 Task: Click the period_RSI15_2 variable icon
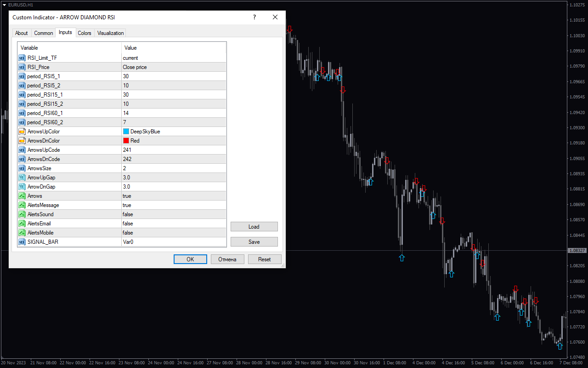click(22, 104)
